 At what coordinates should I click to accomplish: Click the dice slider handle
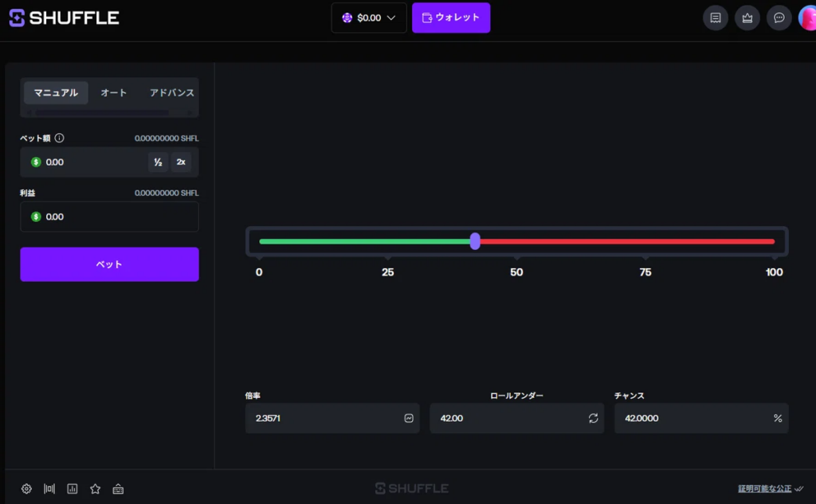point(475,241)
